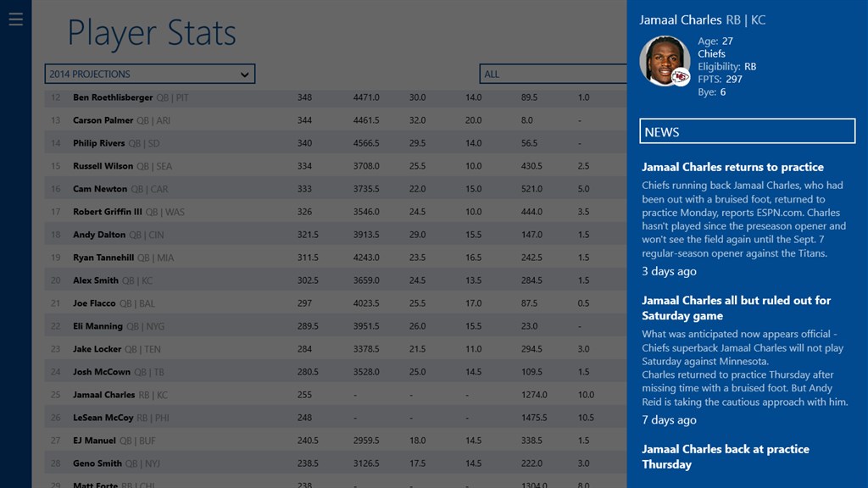Click the Jamaal Charles panel heading
The image size is (868, 488).
coord(703,20)
